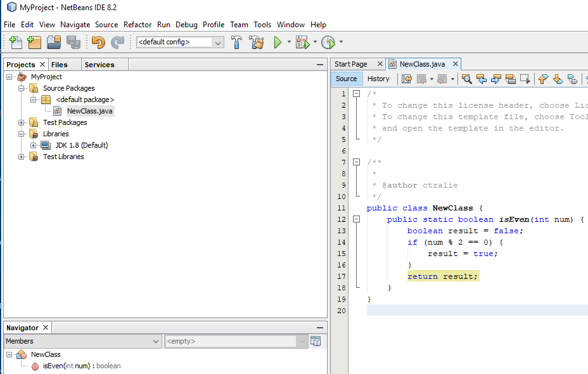
Task: Expand JDK 1.8 (Default) node
Action: [34, 145]
